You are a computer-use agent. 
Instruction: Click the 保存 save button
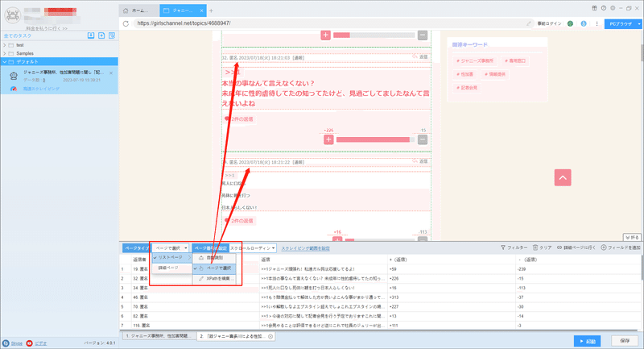[625, 341]
